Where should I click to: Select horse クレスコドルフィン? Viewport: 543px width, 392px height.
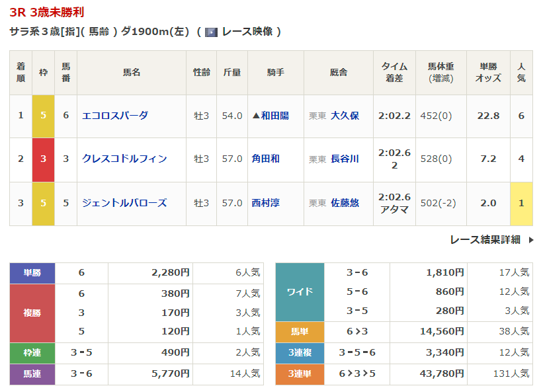click(x=124, y=159)
